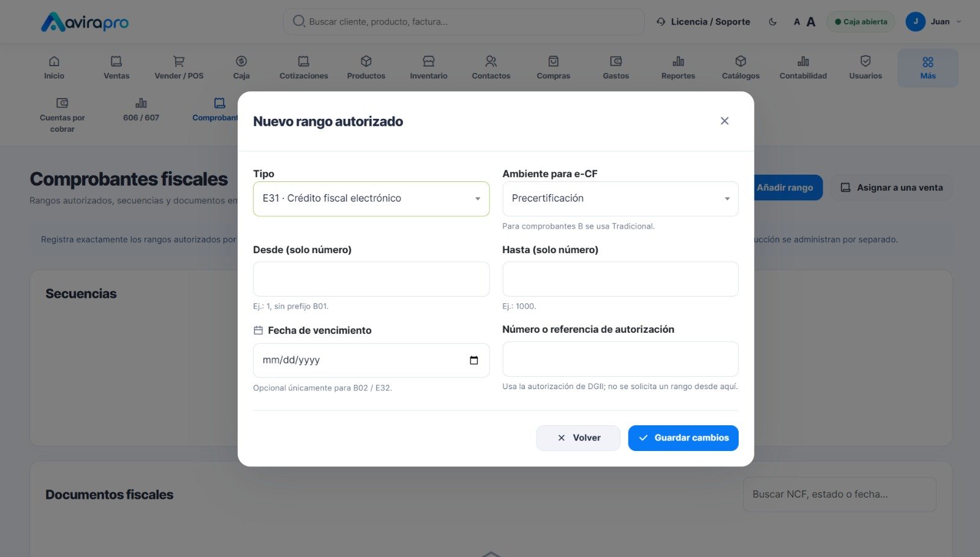
Task: Toggle dark mode moon icon
Action: pos(773,22)
